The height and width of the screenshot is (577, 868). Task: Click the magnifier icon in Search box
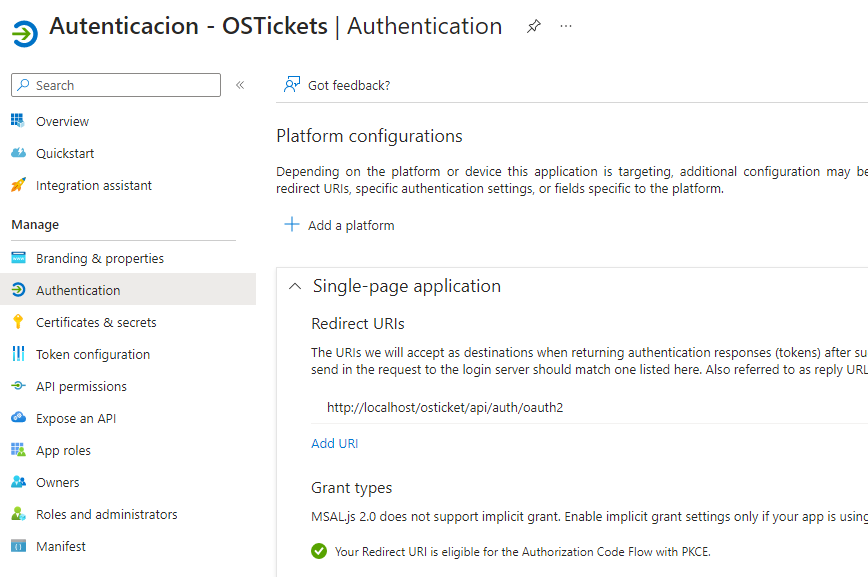[23, 85]
